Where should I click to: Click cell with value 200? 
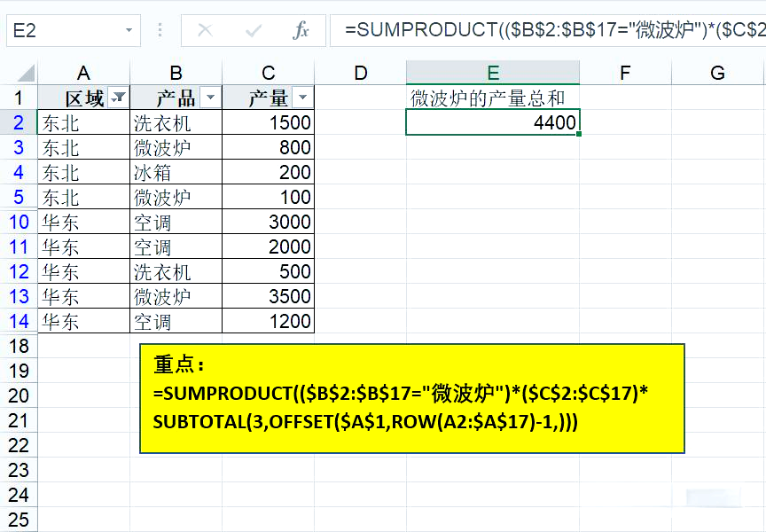[269, 172]
